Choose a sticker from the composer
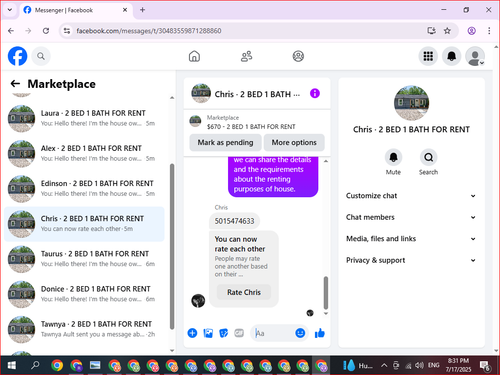 click(x=224, y=333)
